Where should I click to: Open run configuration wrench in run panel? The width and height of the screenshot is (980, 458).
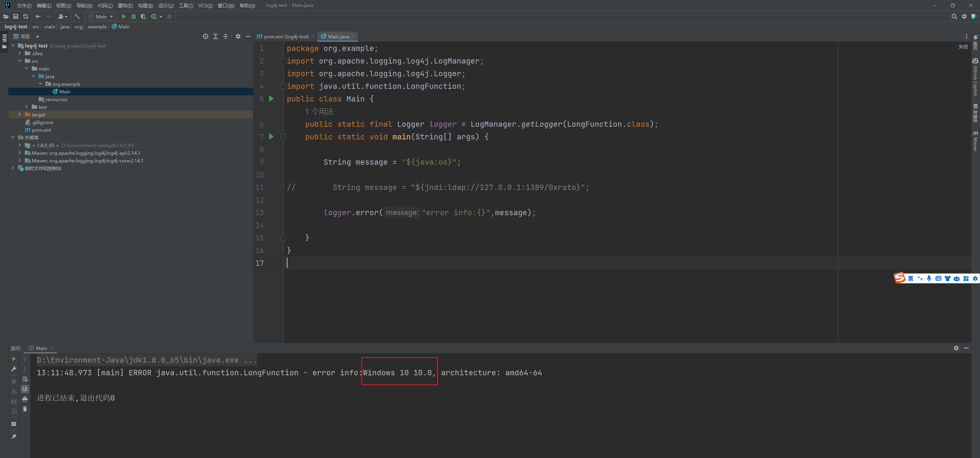[14, 369]
